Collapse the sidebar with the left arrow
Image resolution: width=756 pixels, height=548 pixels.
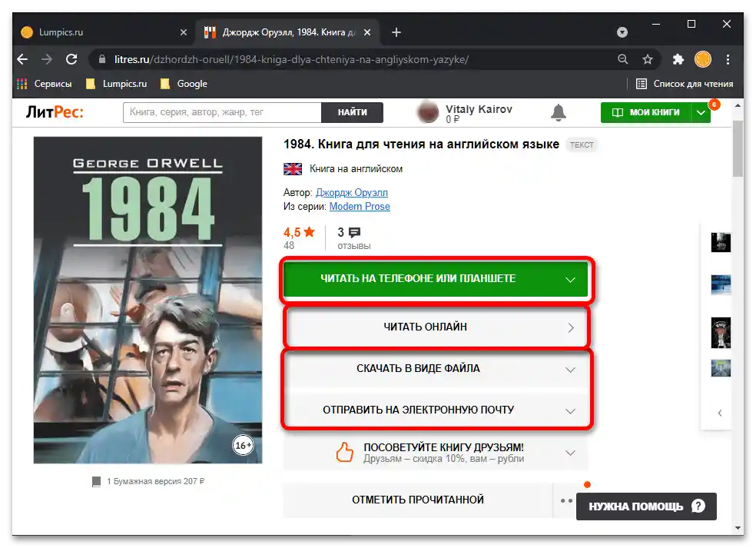(720, 413)
